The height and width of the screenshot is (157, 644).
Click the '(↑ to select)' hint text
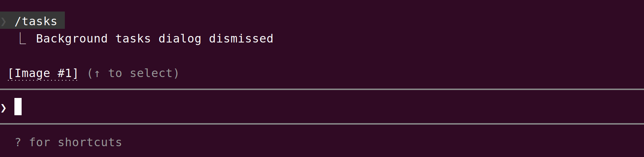coord(133,73)
